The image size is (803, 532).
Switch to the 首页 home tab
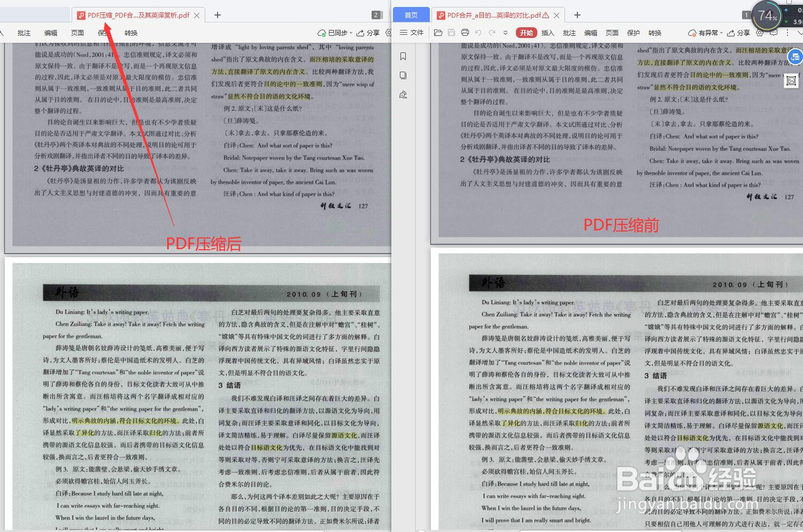pyautogui.click(x=411, y=14)
